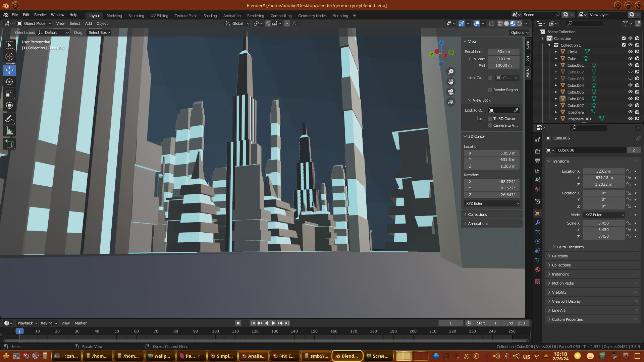Open the Render menu
Screen dimensions: 644x362
40,15
